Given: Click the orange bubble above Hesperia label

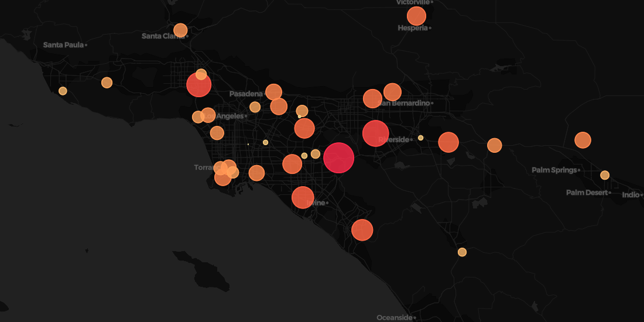Looking at the screenshot, I should (x=416, y=16).
